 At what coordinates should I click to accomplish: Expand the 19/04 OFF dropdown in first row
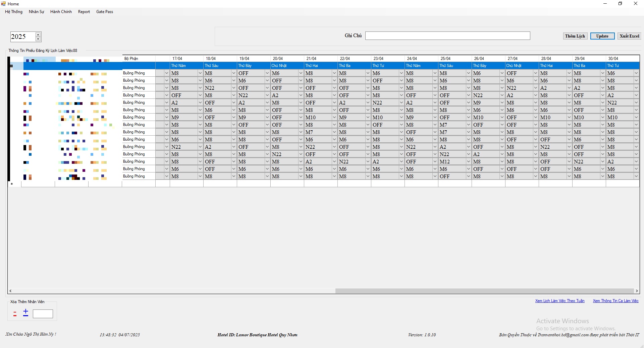267,73
